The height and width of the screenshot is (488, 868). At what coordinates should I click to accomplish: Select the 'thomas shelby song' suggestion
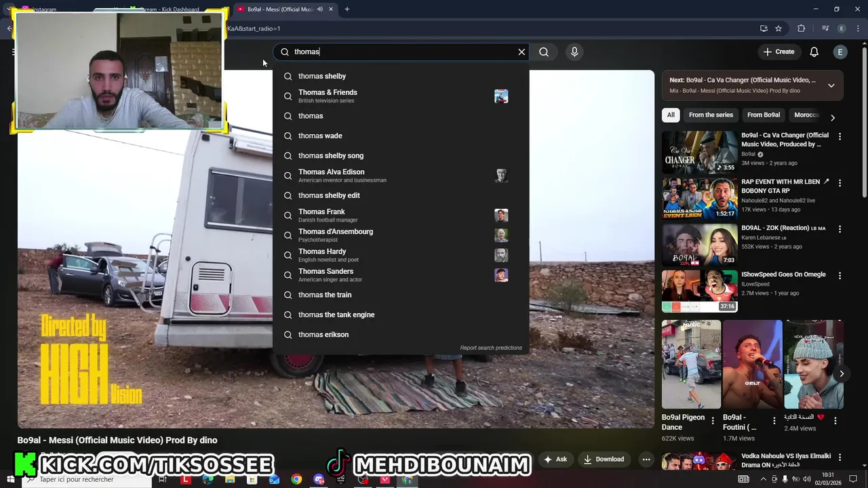401,156
